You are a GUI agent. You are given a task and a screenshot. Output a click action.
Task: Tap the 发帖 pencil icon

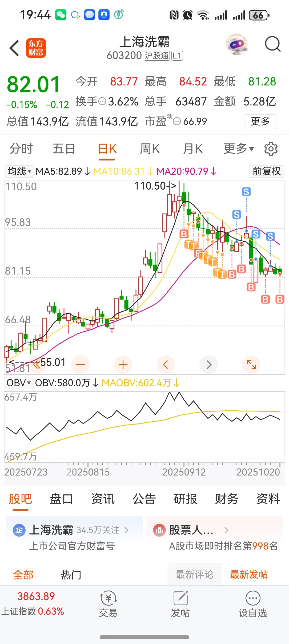180,598
